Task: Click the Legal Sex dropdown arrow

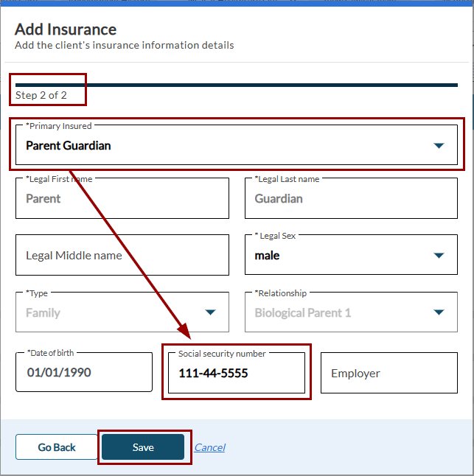Action: point(439,256)
